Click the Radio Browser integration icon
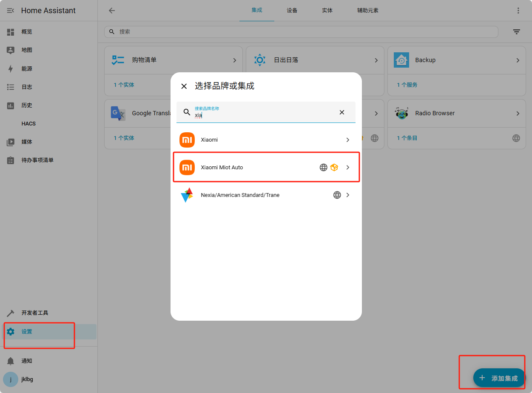The height and width of the screenshot is (393, 532). pos(401,113)
